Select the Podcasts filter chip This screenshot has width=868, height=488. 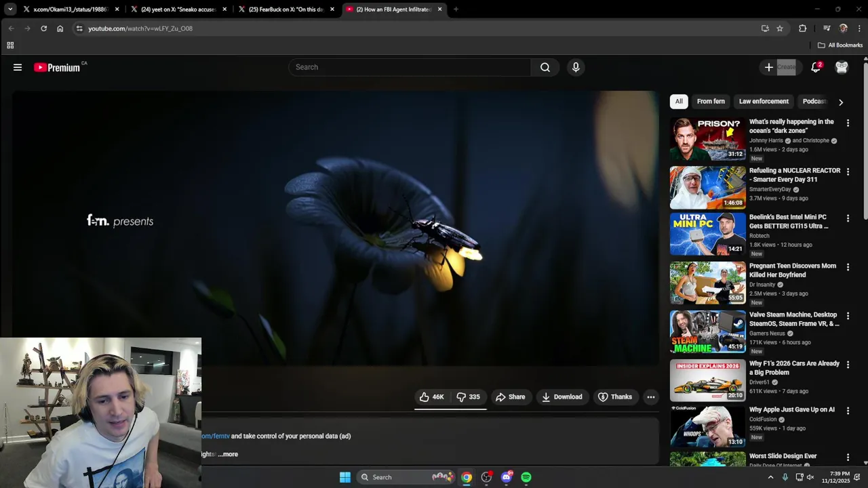(814, 102)
